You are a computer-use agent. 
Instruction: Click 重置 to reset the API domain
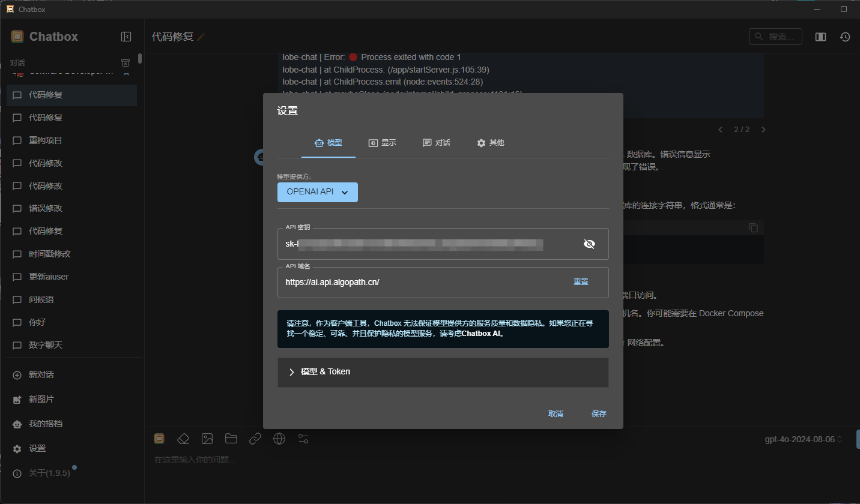tap(581, 282)
